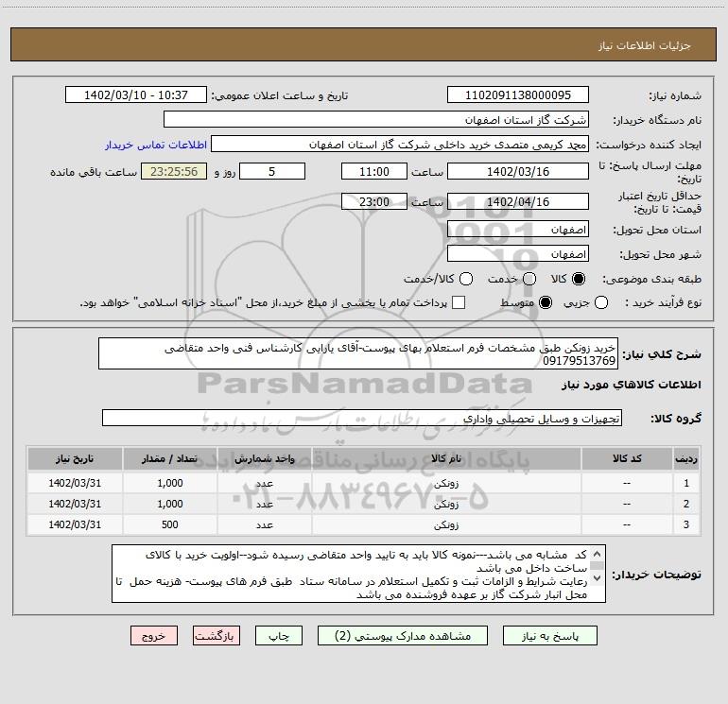
Task: Click the deadline hour field 11:00
Action: click(374, 171)
